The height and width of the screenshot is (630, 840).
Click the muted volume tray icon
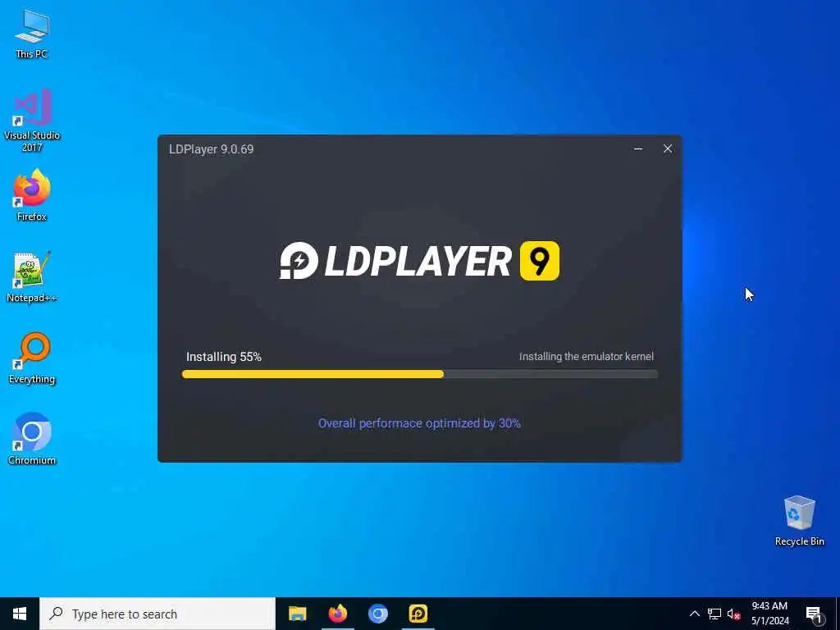click(733, 614)
